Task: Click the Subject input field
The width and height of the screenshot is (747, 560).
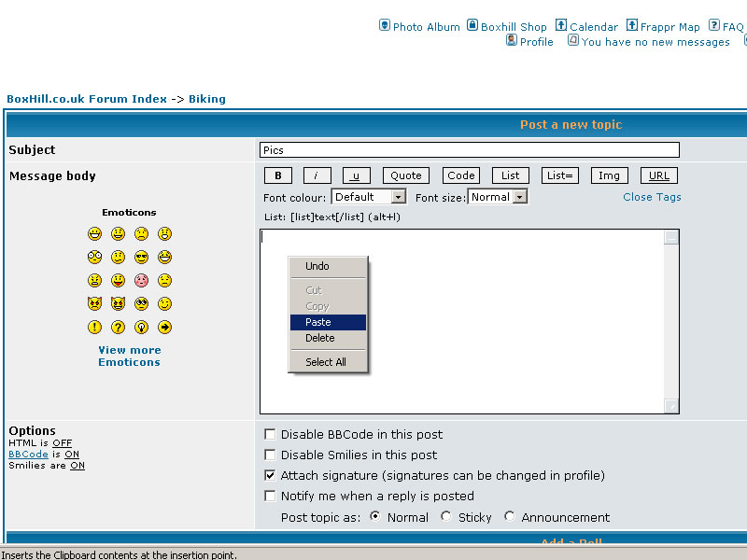Action: coord(469,150)
